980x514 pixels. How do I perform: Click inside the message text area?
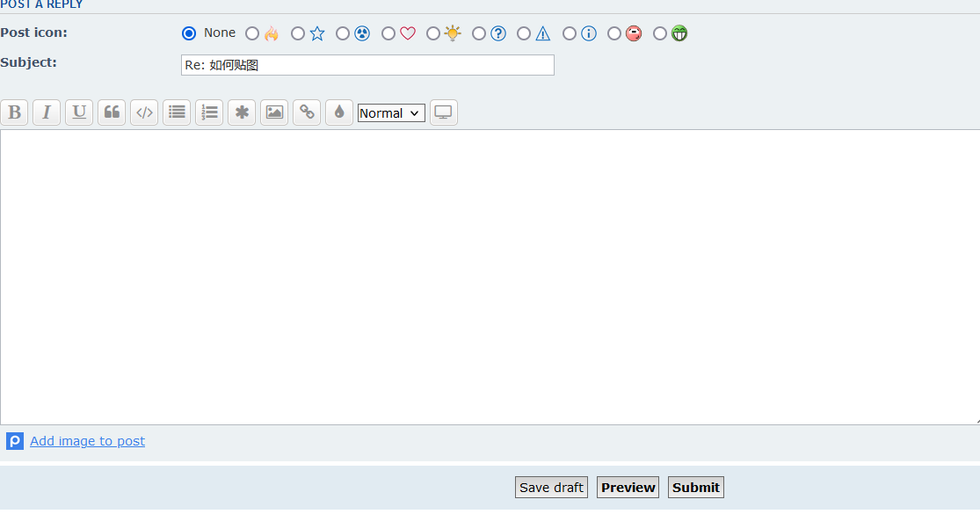(x=490, y=278)
